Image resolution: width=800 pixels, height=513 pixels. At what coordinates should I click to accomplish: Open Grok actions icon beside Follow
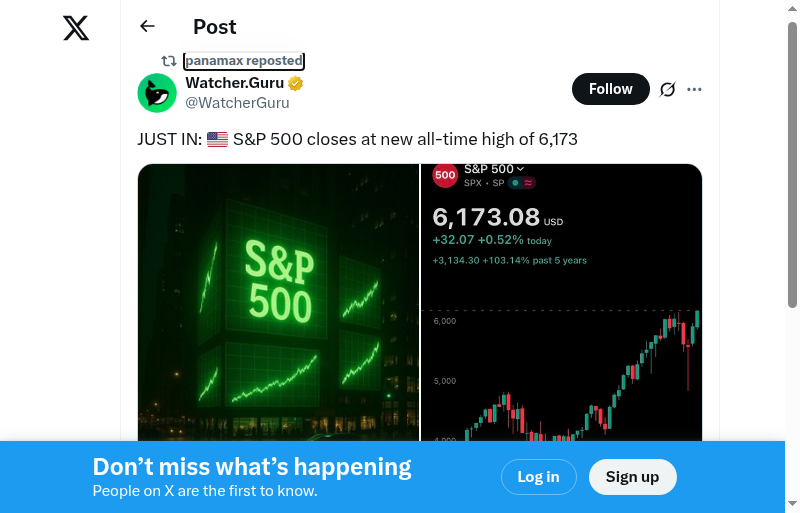668,89
